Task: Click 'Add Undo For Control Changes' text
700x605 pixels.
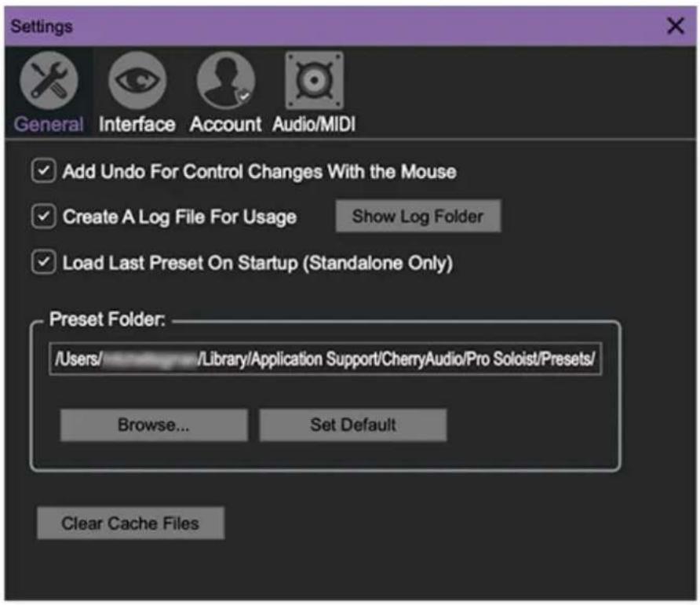Action: 260,171
